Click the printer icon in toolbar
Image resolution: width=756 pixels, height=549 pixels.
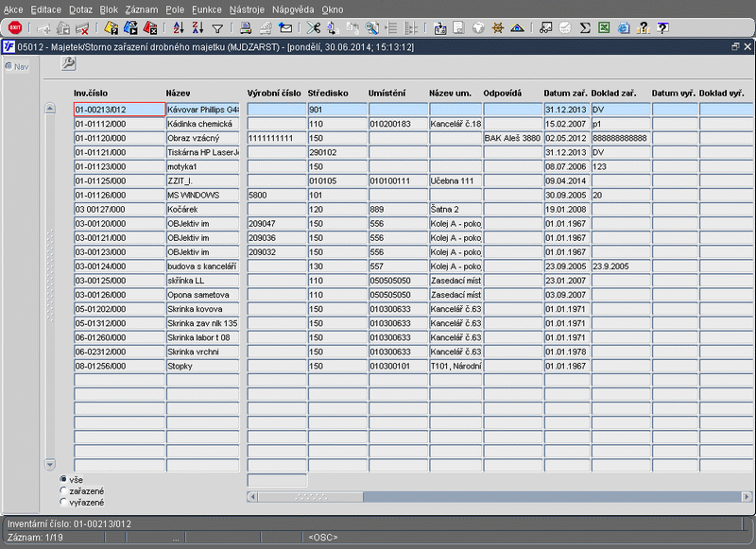click(246, 28)
